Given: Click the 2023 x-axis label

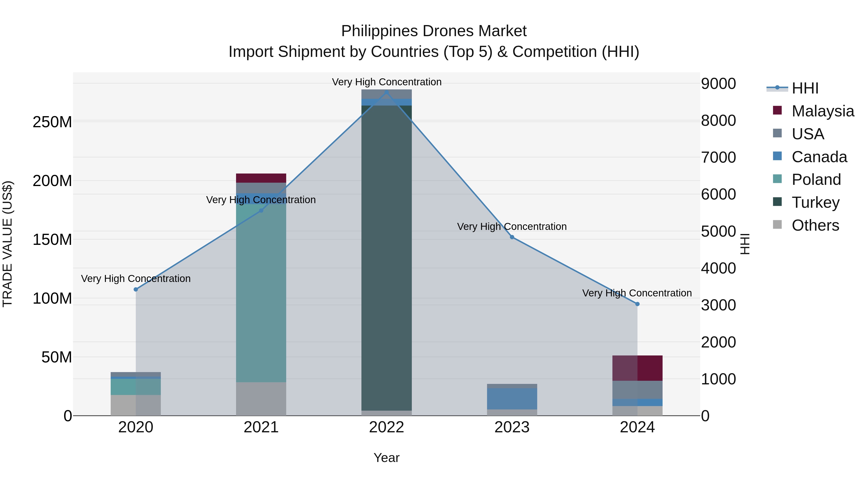Looking at the screenshot, I should 512,427.
